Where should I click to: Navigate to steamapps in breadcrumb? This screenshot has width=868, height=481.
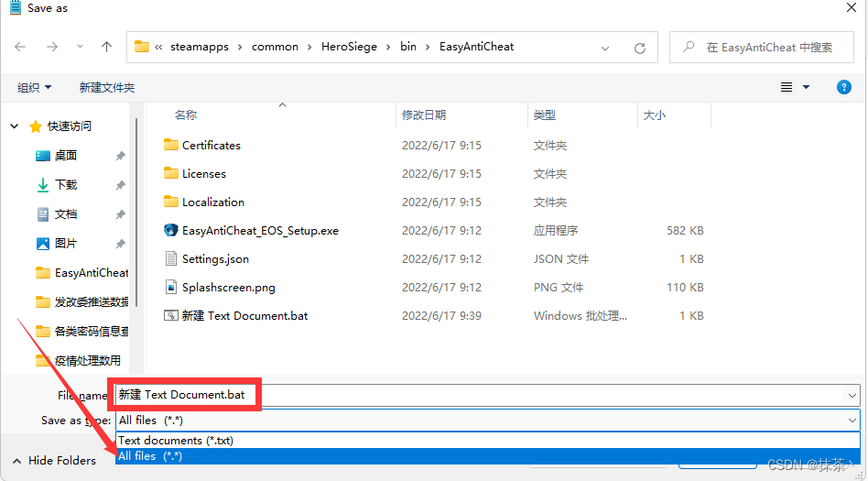[x=200, y=47]
